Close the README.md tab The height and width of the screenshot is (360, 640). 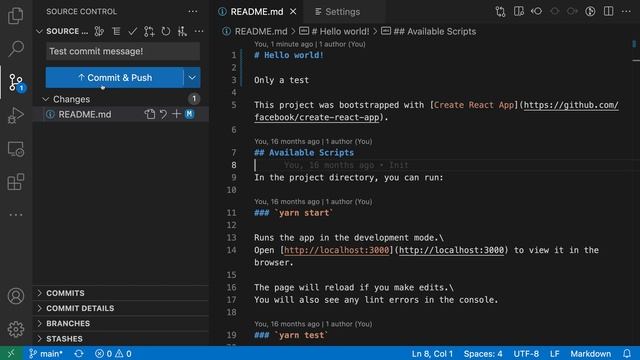point(293,11)
